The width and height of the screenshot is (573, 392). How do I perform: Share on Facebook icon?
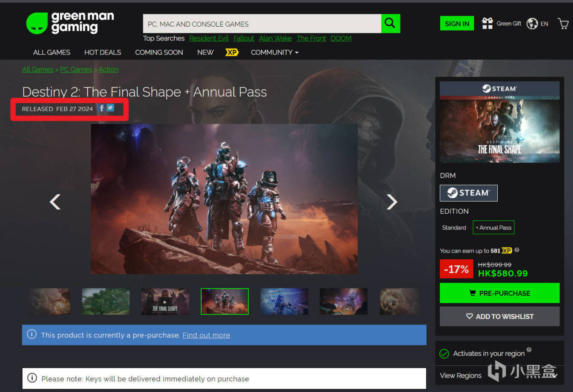point(101,108)
